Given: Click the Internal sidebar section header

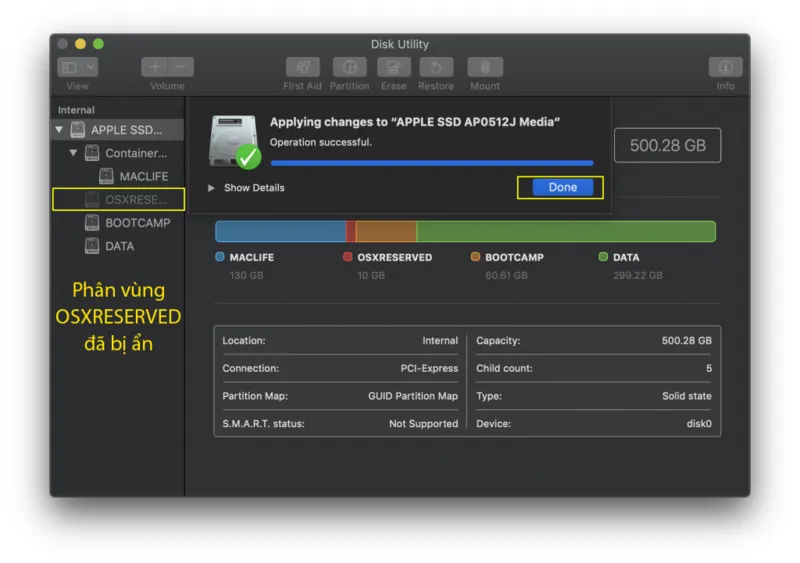Looking at the screenshot, I should [x=76, y=110].
